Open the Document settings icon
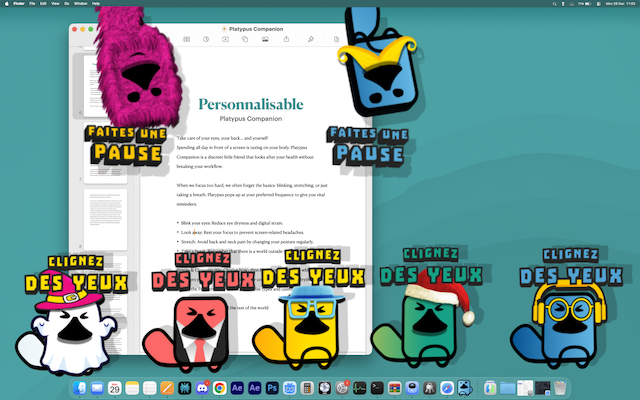 click(334, 39)
